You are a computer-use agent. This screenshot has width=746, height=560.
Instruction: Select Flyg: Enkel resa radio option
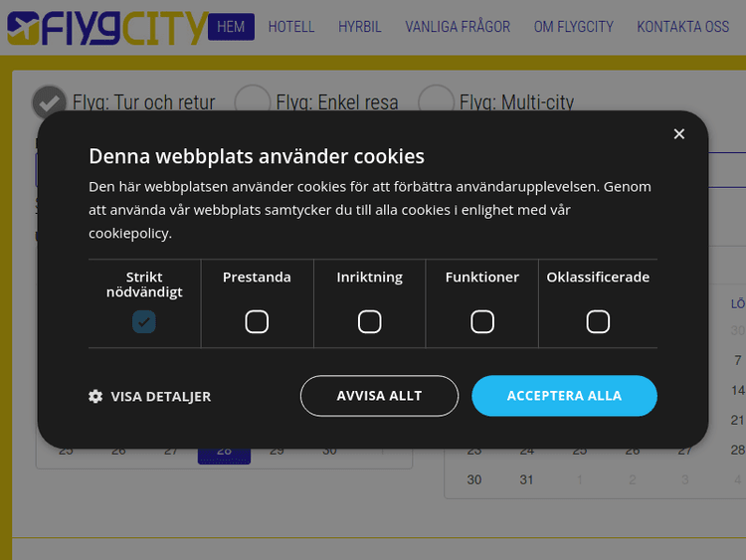tap(253, 102)
